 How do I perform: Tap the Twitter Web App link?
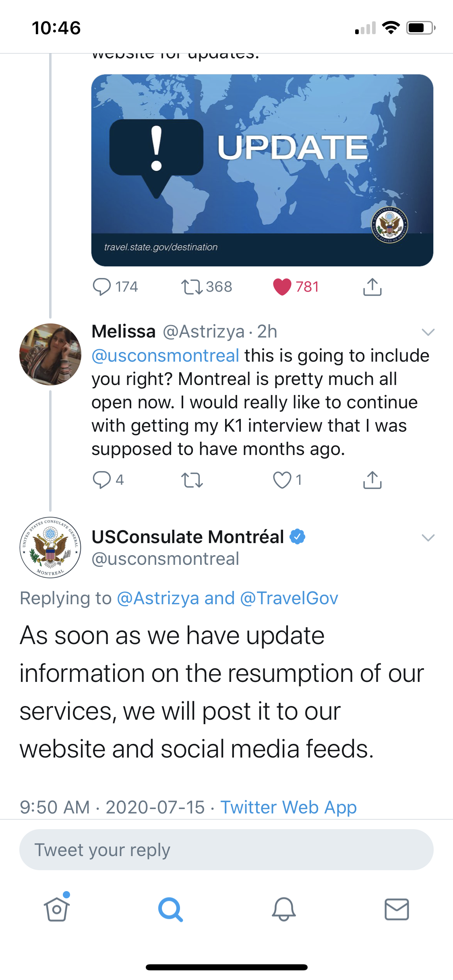coord(289,807)
